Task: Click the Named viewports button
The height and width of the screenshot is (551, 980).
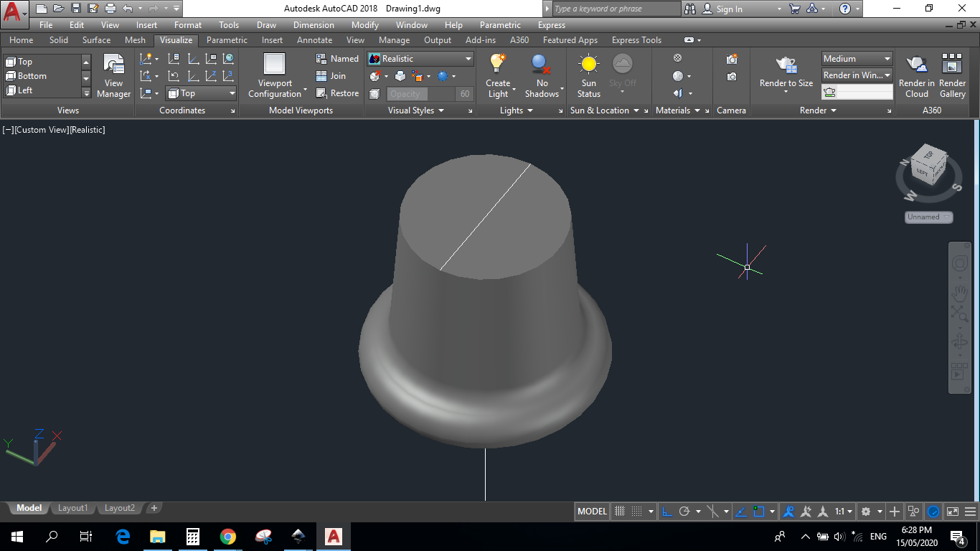Action: [x=337, y=59]
